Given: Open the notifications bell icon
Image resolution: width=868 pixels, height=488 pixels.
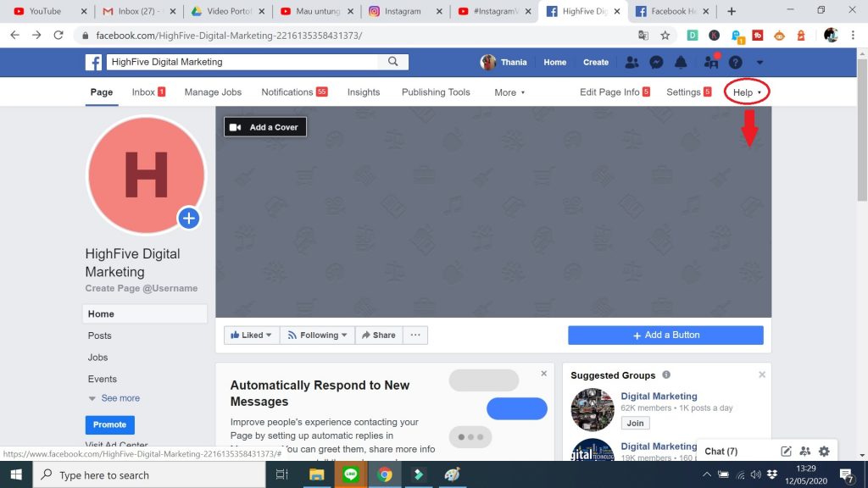Looking at the screenshot, I should pos(681,63).
